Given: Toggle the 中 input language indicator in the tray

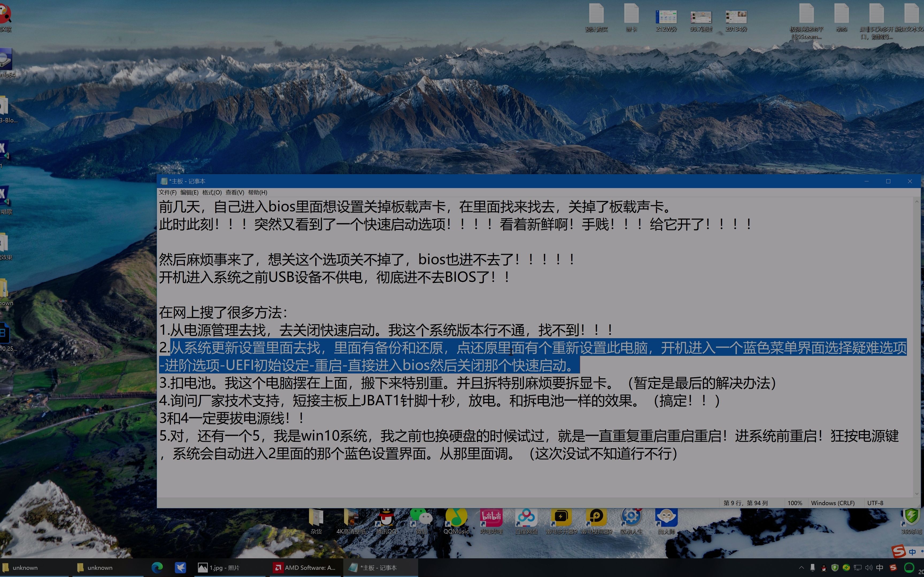Looking at the screenshot, I should point(880,567).
